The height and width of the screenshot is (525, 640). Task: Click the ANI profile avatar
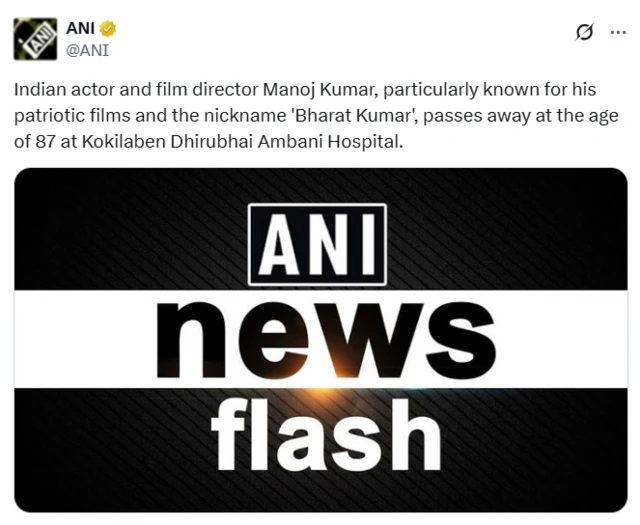pyautogui.click(x=35, y=38)
